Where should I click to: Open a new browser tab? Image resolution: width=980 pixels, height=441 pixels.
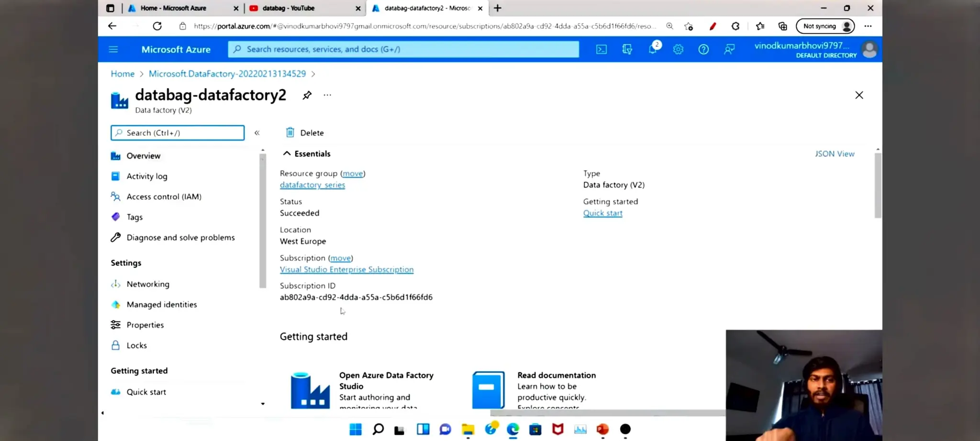coord(498,8)
